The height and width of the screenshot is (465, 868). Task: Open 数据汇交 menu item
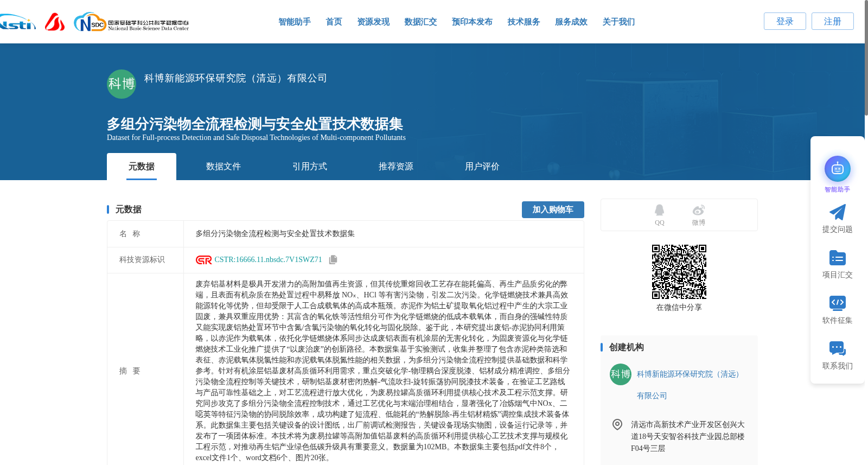[420, 22]
